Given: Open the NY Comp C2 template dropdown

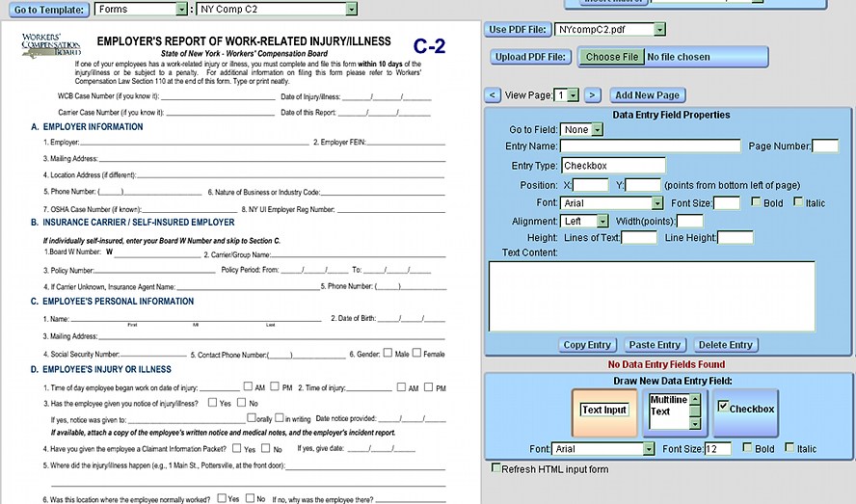Looking at the screenshot, I should coord(277,10).
